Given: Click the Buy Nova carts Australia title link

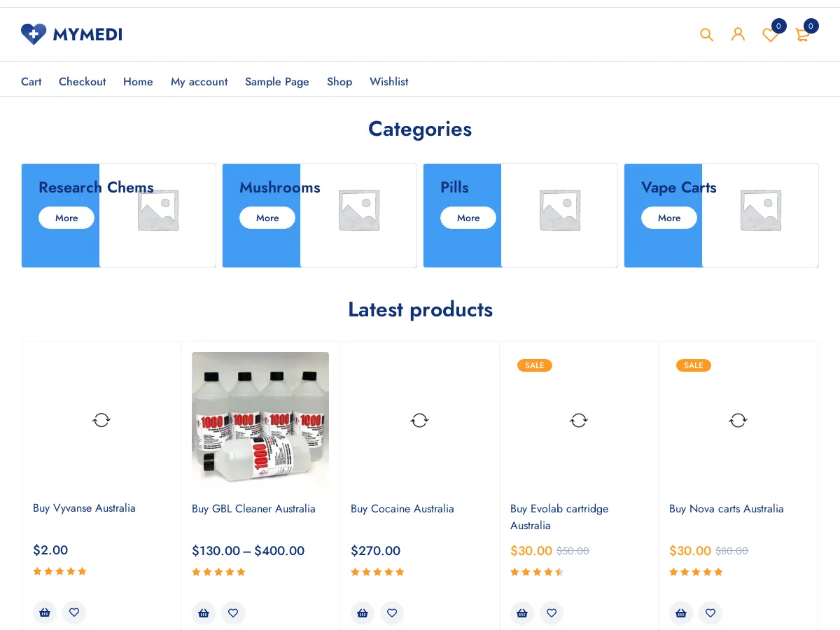Looking at the screenshot, I should click(726, 509).
